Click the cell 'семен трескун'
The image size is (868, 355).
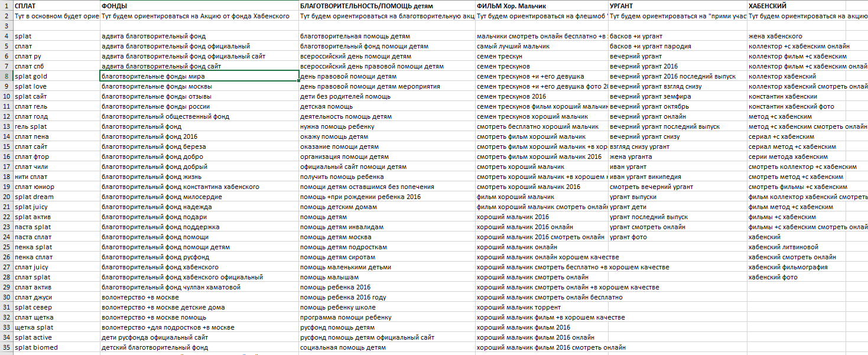(541, 56)
